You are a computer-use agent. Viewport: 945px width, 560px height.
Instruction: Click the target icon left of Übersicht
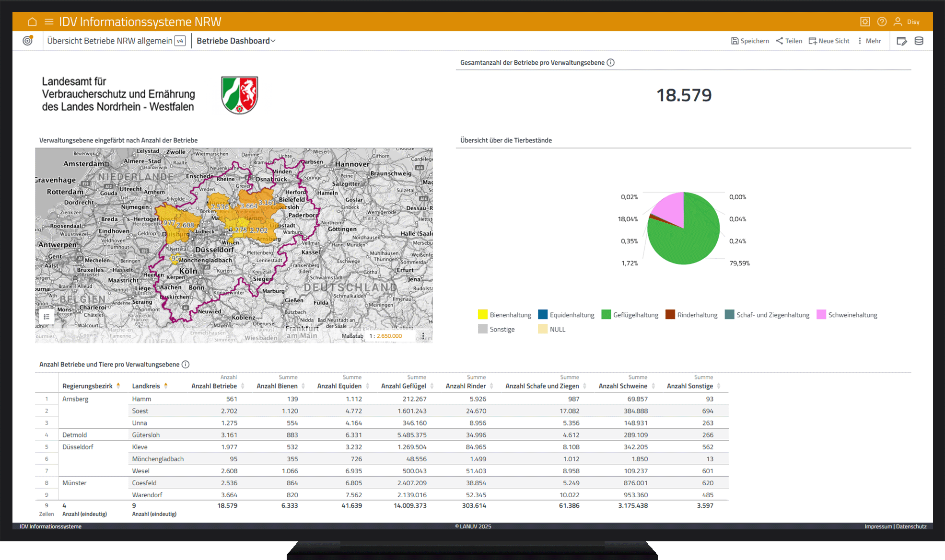(x=28, y=41)
